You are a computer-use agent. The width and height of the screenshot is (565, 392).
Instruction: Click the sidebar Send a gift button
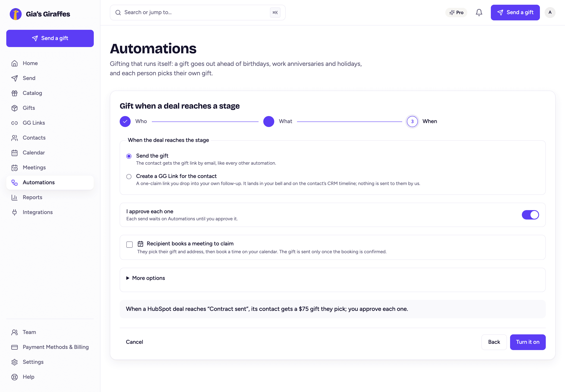pos(50,38)
